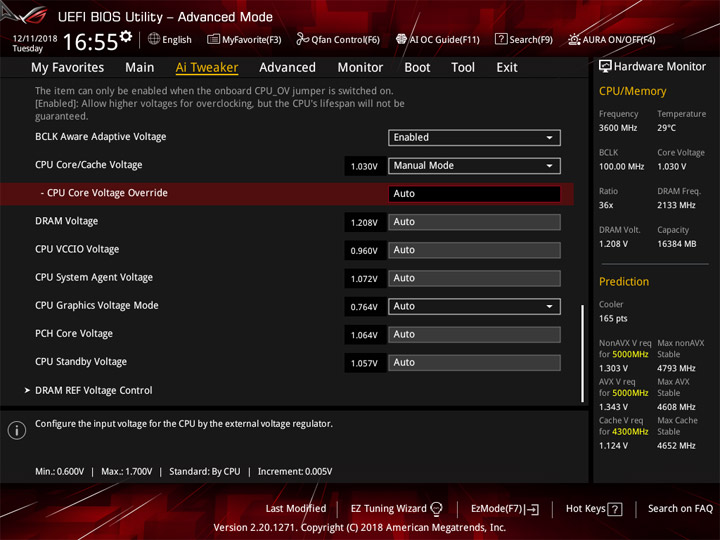The width and height of the screenshot is (720, 540).
Task: Open MyFavorite(F3) list icon
Action: click(x=213, y=39)
